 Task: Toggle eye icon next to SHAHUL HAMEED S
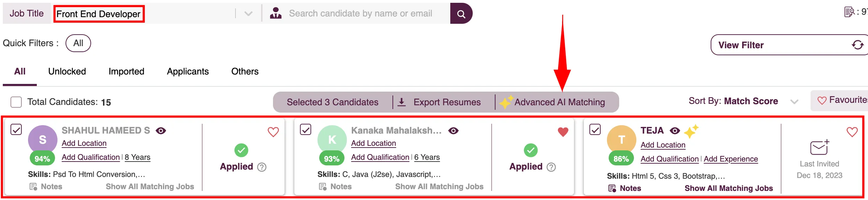[161, 131]
